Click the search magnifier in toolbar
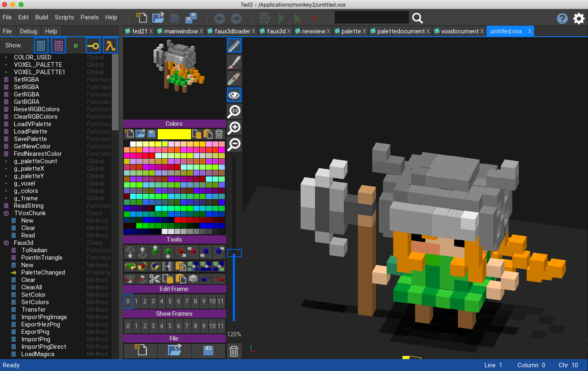 click(417, 18)
